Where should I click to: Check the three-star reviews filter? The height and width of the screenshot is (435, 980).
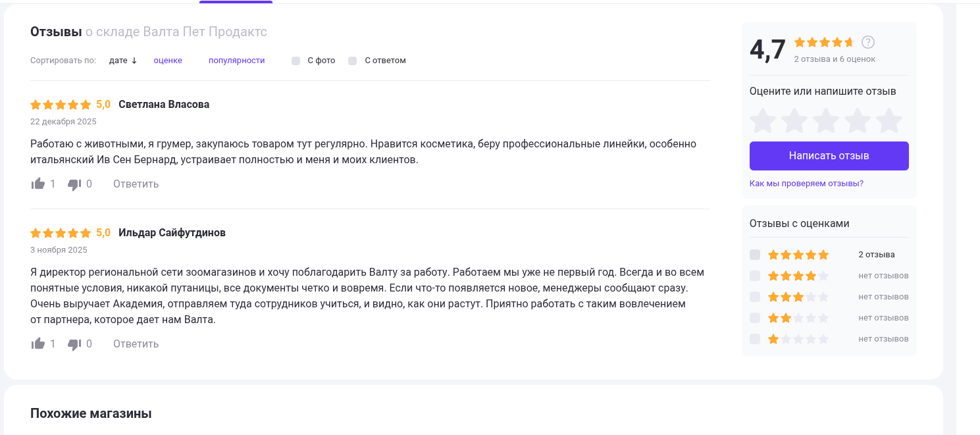click(755, 297)
